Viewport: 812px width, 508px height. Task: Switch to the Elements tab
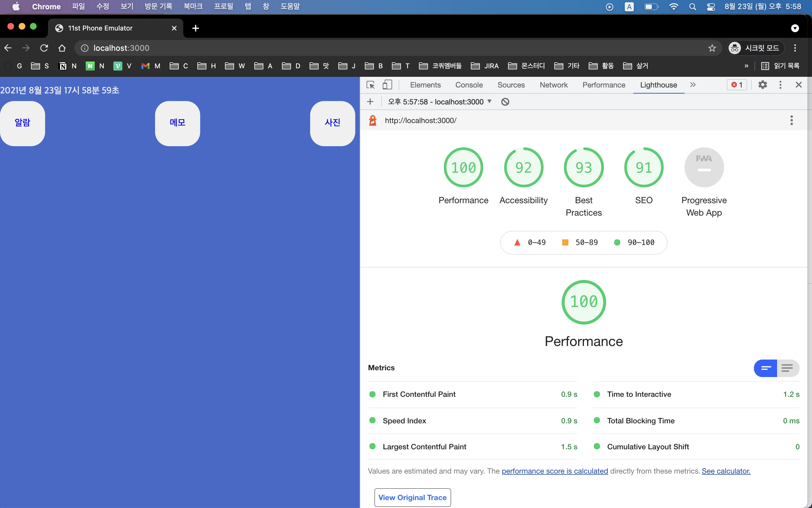click(x=425, y=85)
